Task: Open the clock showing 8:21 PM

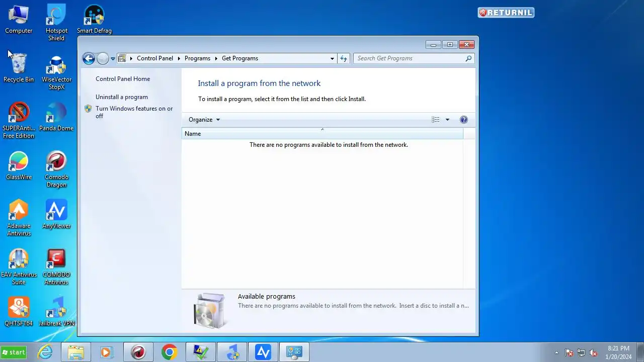Action: (x=618, y=352)
